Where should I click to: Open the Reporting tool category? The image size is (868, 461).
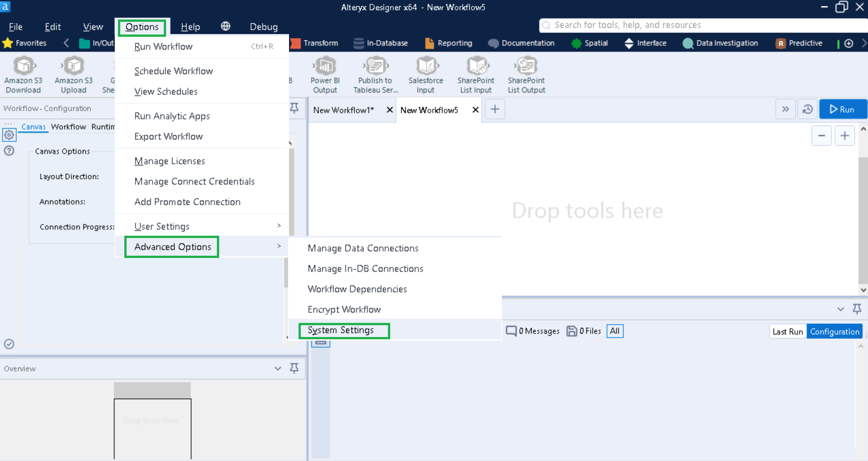tap(448, 43)
